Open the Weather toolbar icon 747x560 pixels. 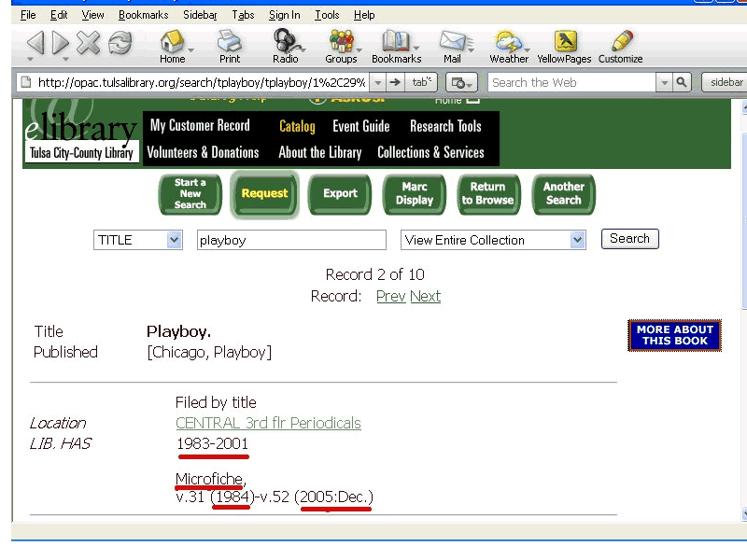click(x=509, y=47)
